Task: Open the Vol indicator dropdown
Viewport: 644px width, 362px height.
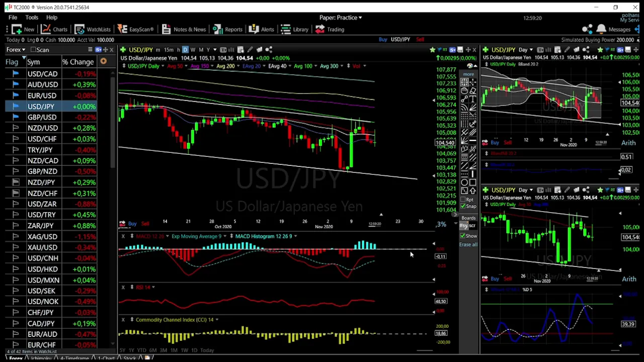Action: click(x=364, y=66)
